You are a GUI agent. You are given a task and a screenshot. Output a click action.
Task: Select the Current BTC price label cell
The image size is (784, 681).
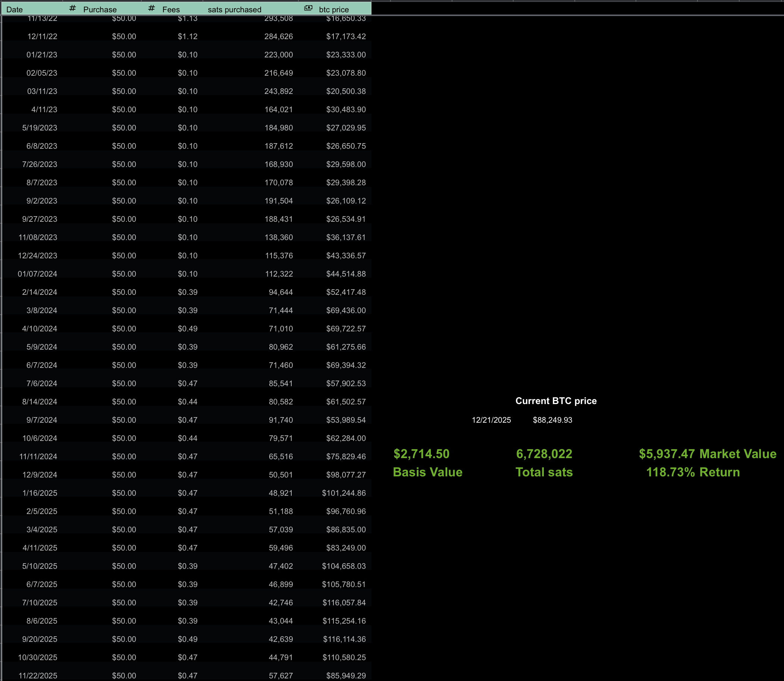[555, 401]
